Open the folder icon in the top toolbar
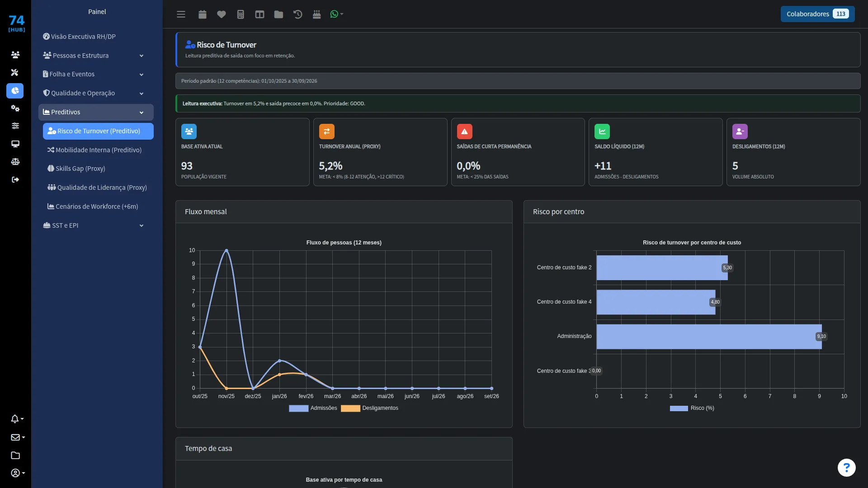This screenshot has height=488, width=868. coord(278,14)
